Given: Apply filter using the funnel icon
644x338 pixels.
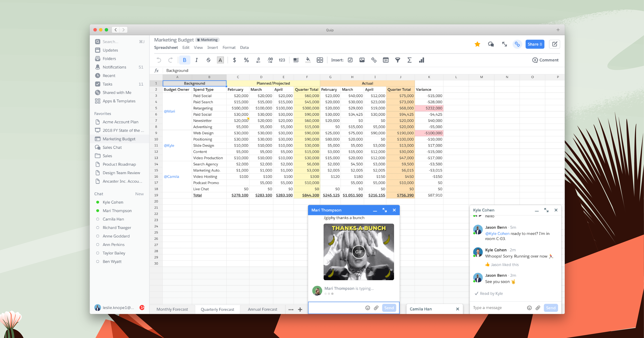Looking at the screenshot, I should 398,60.
